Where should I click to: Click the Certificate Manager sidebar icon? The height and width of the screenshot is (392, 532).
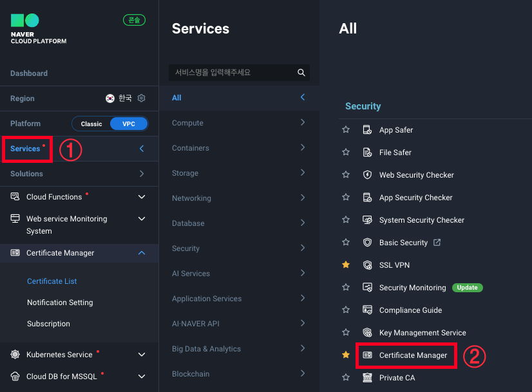[15, 252]
